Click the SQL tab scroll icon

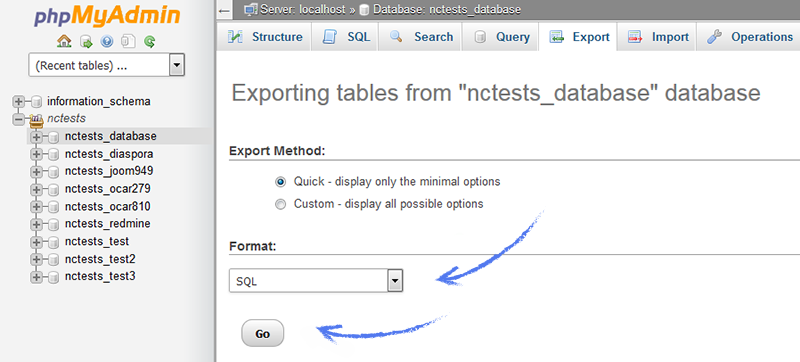point(330,37)
